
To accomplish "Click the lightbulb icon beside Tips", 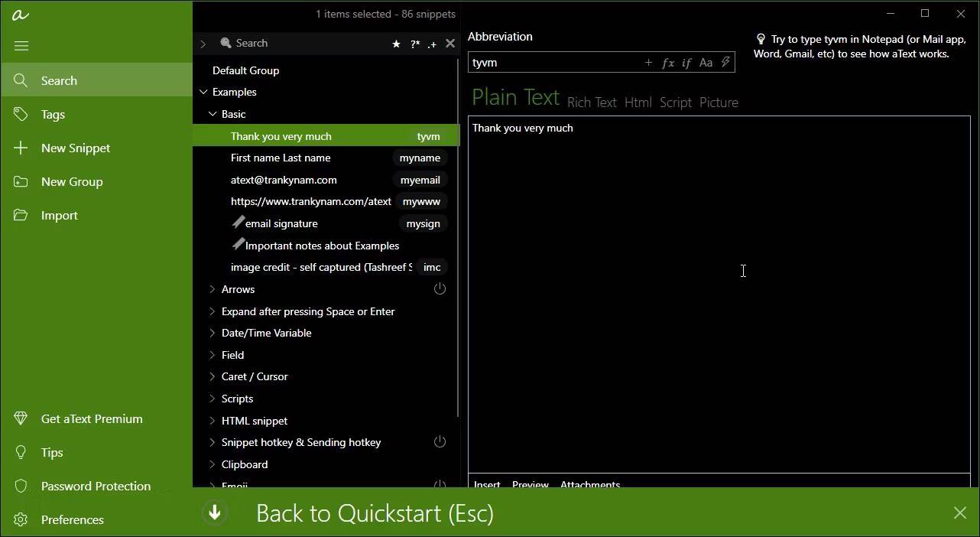I will click(x=21, y=452).
